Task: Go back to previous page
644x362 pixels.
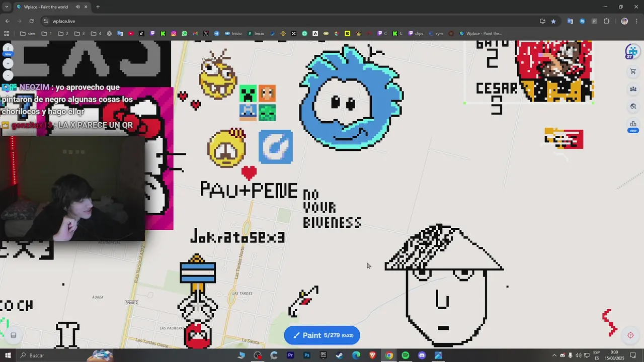Action: tap(7, 21)
